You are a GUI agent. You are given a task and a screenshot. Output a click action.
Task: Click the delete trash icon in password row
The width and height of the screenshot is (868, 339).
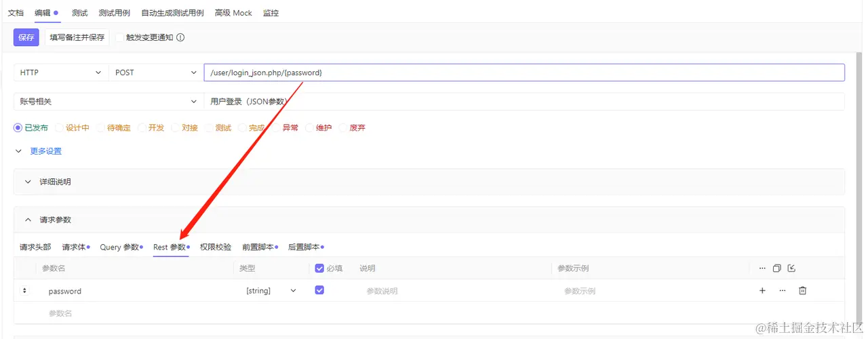click(x=802, y=291)
